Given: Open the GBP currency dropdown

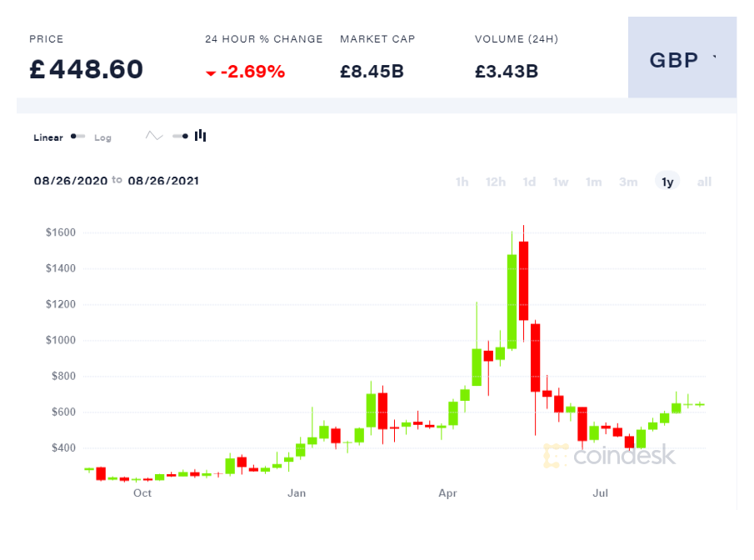Looking at the screenshot, I should click(x=682, y=57).
